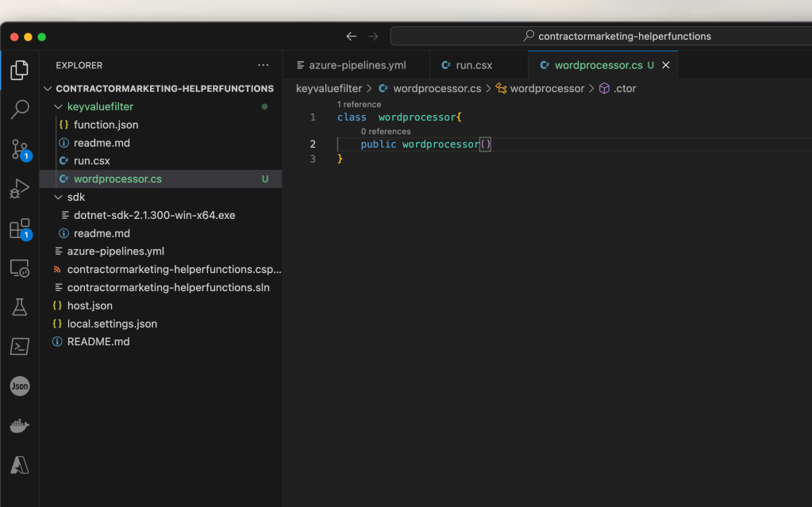Click line number 3 in gutter
Screen dimensions: 812x507
tap(313, 159)
